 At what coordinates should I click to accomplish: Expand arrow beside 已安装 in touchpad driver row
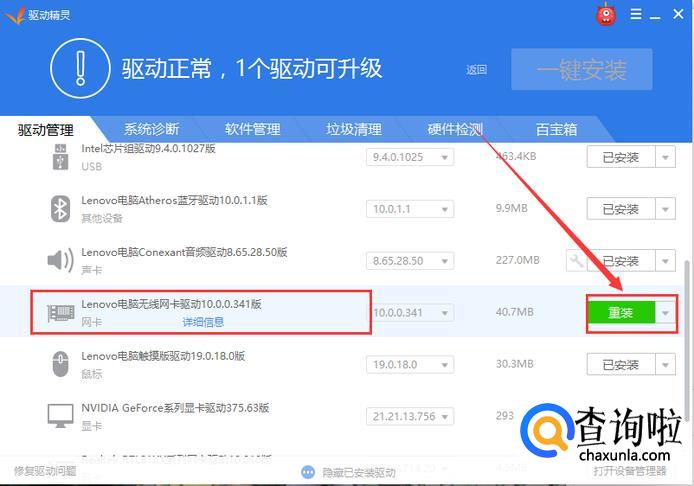tap(665, 364)
